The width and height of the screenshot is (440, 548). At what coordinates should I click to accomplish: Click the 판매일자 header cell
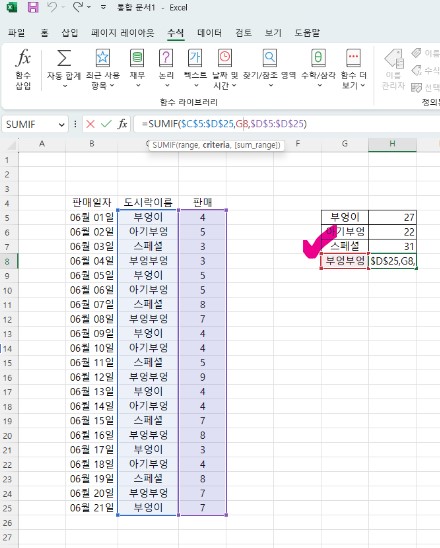(92, 202)
